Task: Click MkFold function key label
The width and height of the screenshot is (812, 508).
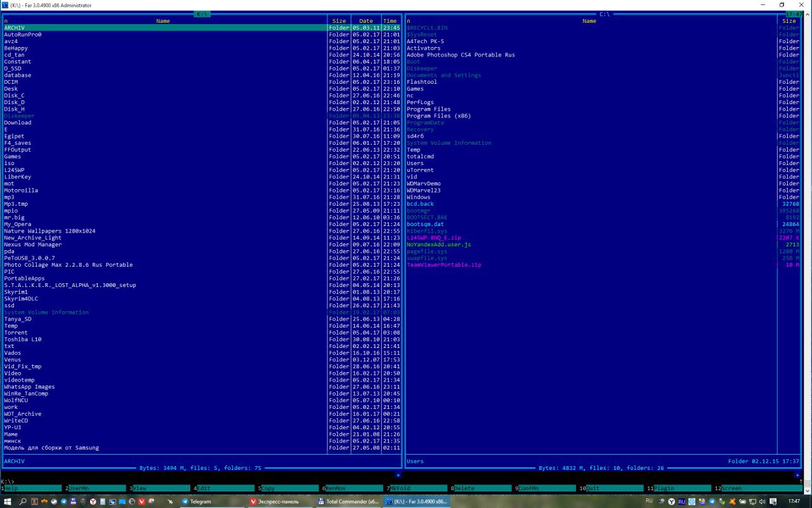Action: click(x=400, y=488)
